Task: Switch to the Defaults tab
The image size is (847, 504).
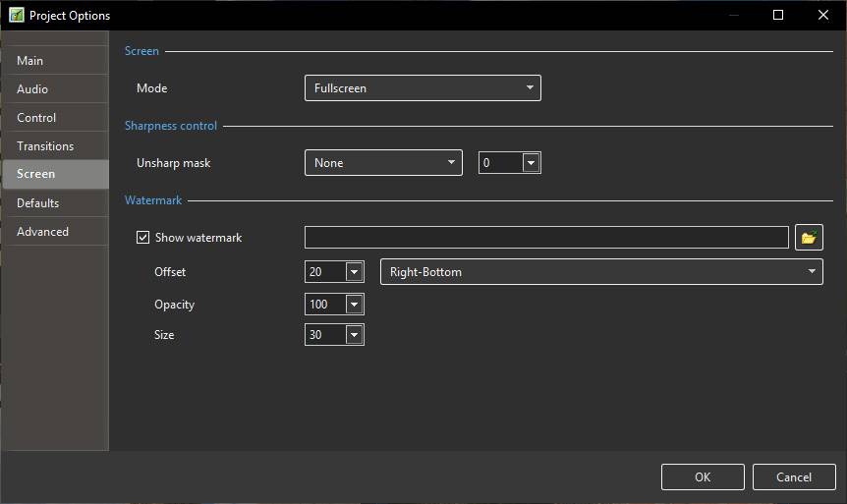Action: pos(55,203)
